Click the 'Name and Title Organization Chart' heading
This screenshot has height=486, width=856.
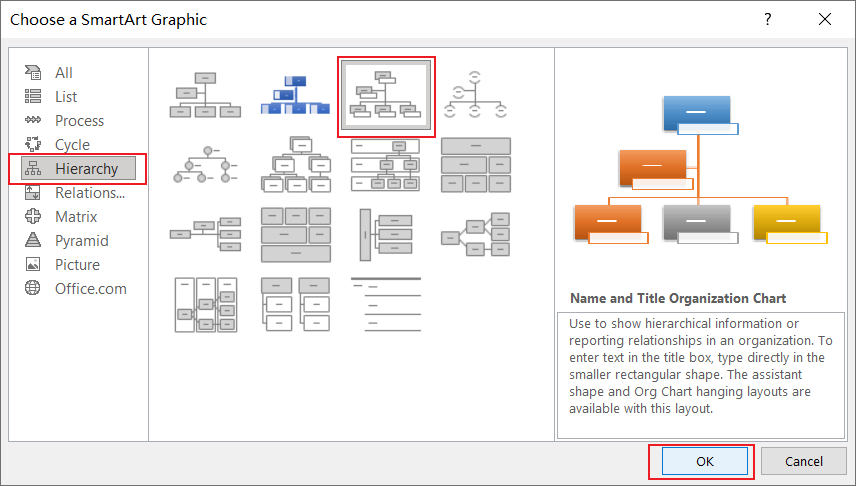point(677,298)
